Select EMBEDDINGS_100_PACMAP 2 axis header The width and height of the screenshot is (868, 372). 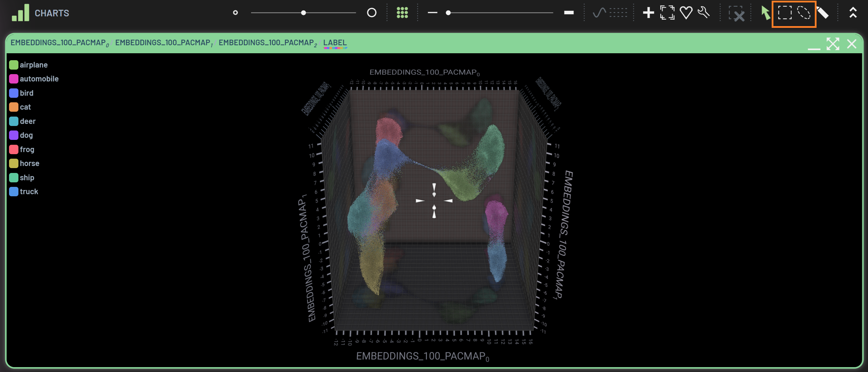267,43
